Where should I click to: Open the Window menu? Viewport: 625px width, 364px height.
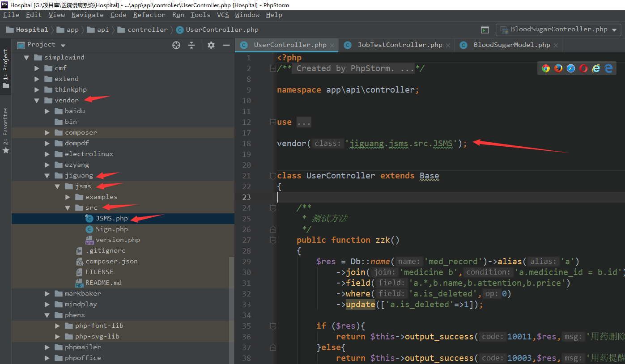[247, 15]
